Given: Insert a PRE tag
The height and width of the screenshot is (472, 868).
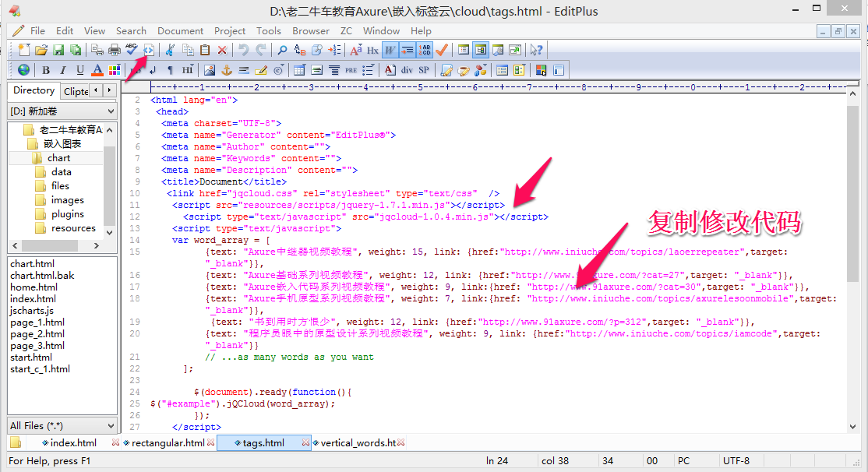Looking at the screenshot, I should click(351, 70).
